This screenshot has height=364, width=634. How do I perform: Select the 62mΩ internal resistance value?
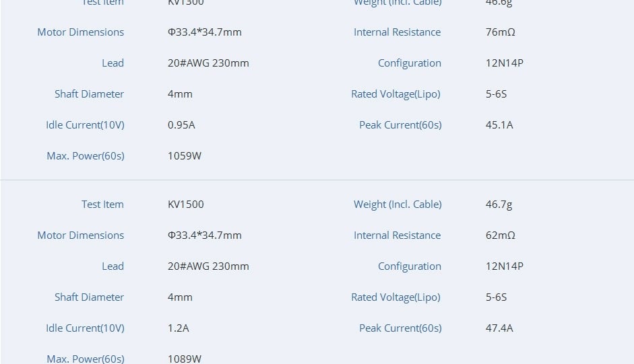tap(500, 235)
